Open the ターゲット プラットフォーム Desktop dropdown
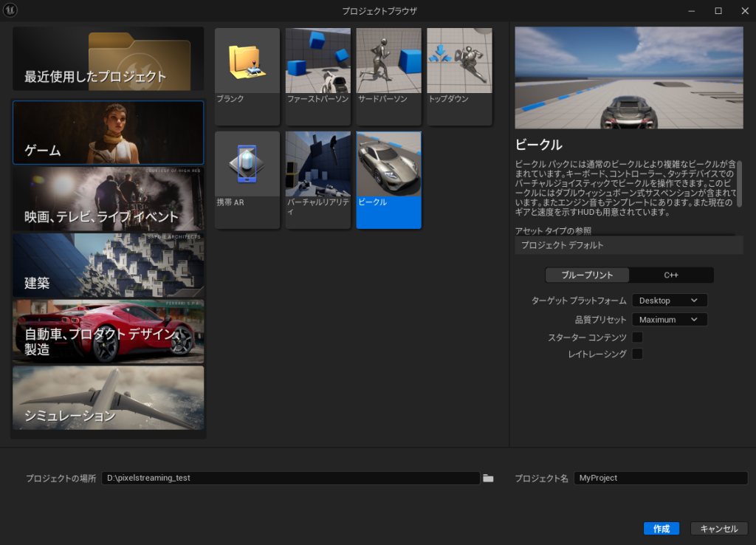The image size is (756, 545). pyautogui.click(x=669, y=301)
